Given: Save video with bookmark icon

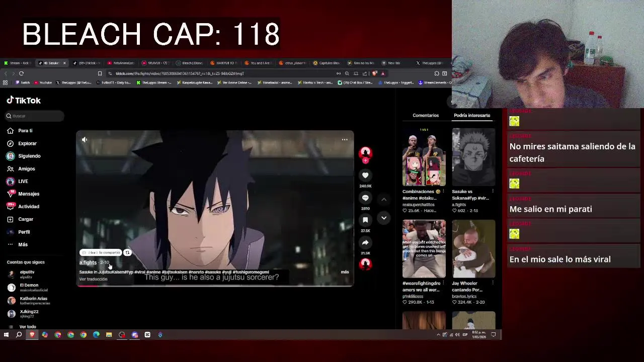Looking at the screenshot, I should point(365,220).
